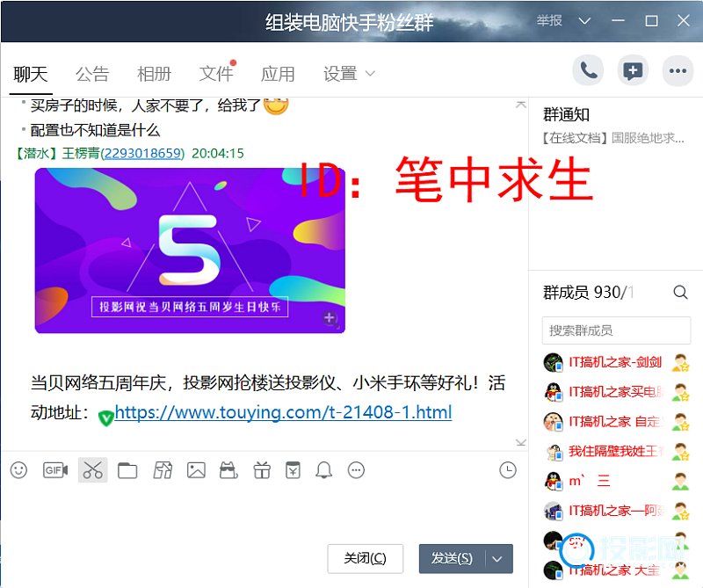Click the green shield icon before the URL
The height and width of the screenshot is (588, 703).
pyautogui.click(x=105, y=417)
